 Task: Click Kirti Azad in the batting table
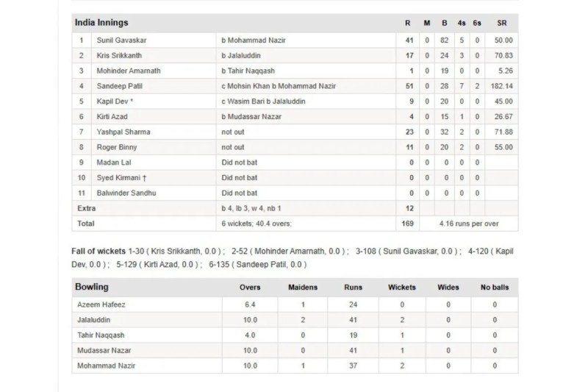111,116
